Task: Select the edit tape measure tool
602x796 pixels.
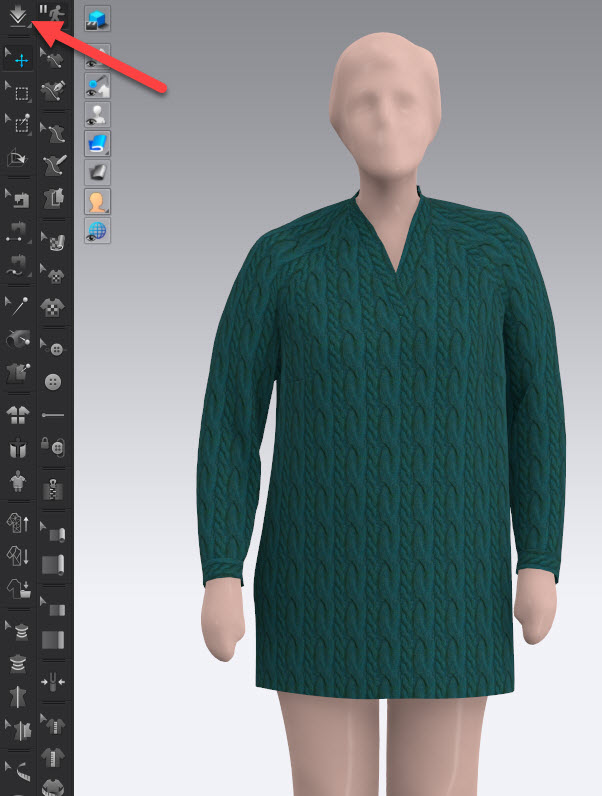Action: (18, 772)
